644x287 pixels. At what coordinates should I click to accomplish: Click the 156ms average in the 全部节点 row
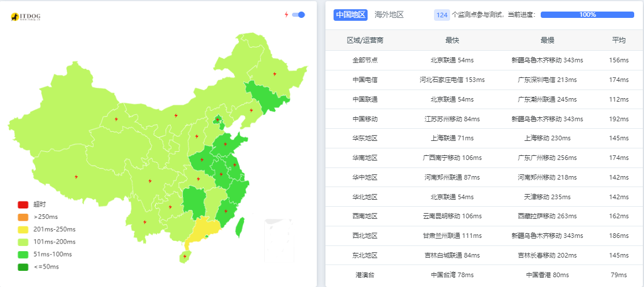tap(619, 60)
